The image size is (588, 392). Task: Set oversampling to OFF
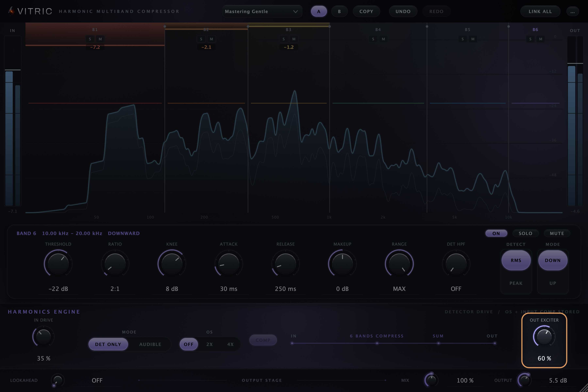[189, 344]
